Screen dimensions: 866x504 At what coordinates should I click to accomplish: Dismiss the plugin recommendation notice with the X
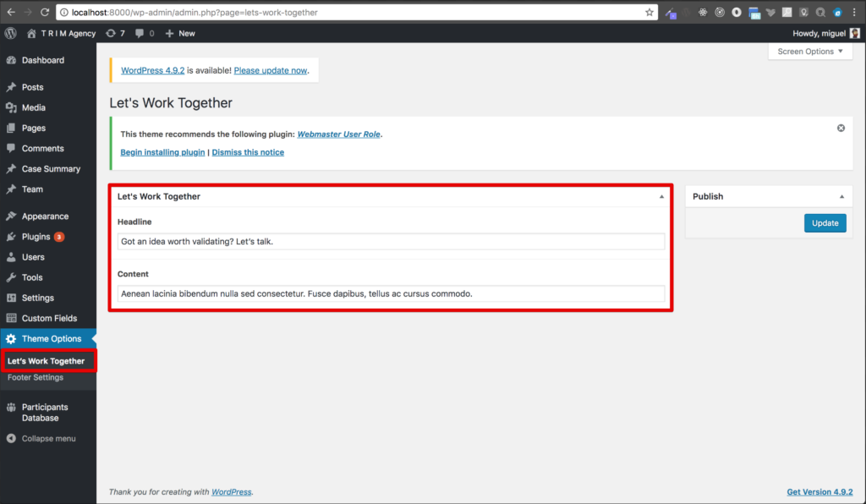(x=841, y=128)
